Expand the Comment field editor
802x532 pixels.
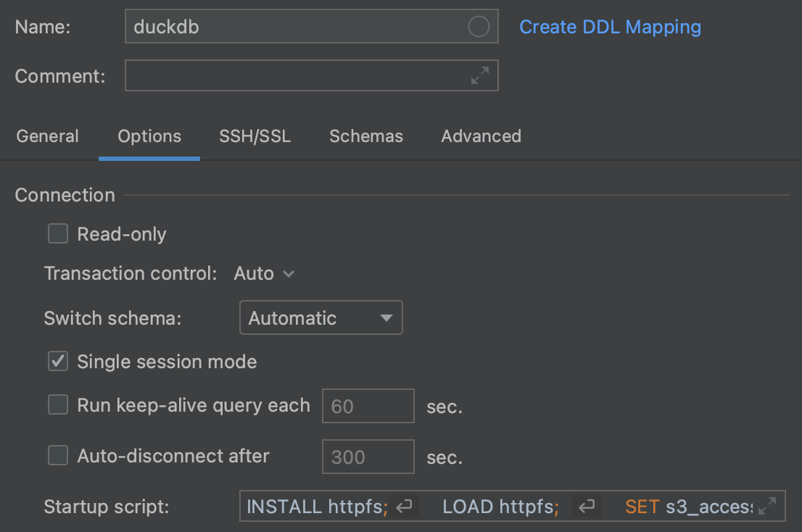479,75
